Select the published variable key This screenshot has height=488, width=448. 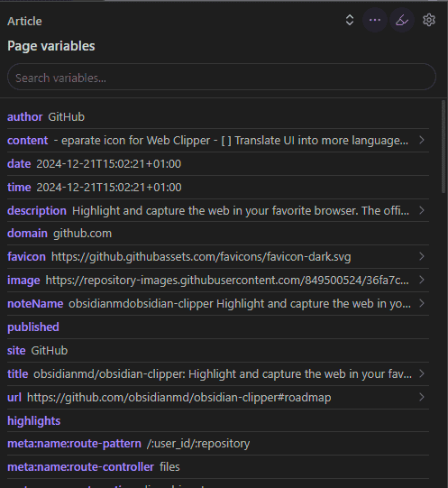pyautogui.click(x=33, y=327)
